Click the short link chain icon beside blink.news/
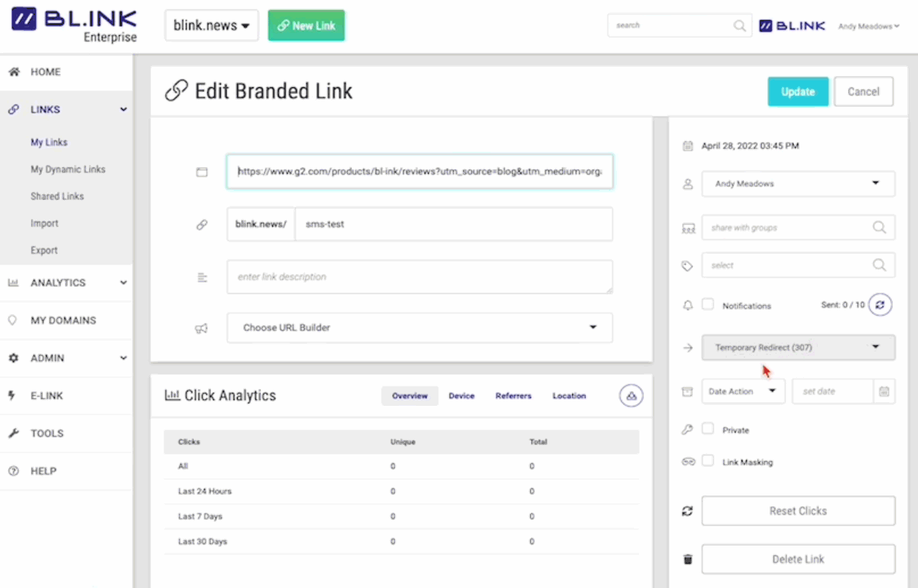Screen dimensions: 918x588 [202, 224]
